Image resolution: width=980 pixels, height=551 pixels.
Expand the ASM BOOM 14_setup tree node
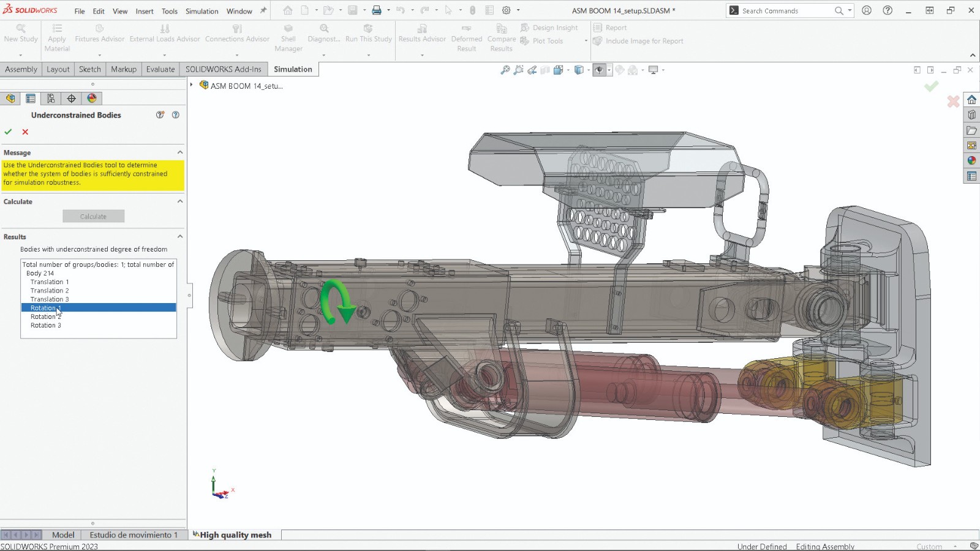pos(192,85)
